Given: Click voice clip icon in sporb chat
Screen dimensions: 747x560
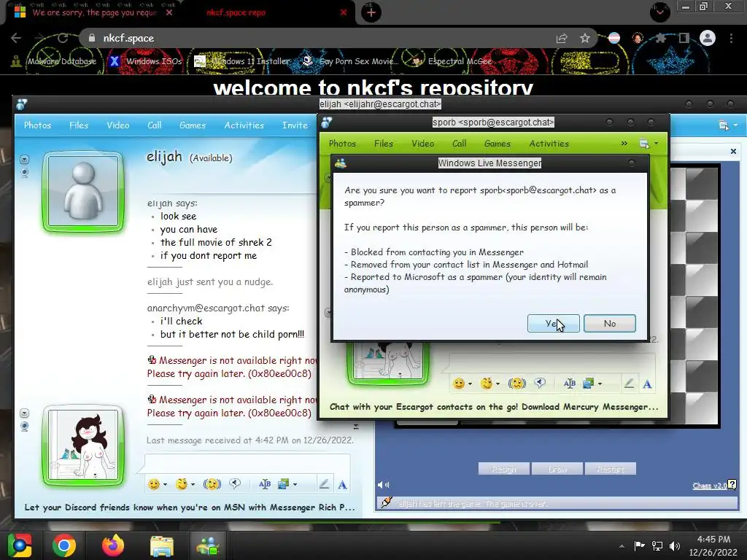Looking at the screenshot, I should tap(540, 384).
